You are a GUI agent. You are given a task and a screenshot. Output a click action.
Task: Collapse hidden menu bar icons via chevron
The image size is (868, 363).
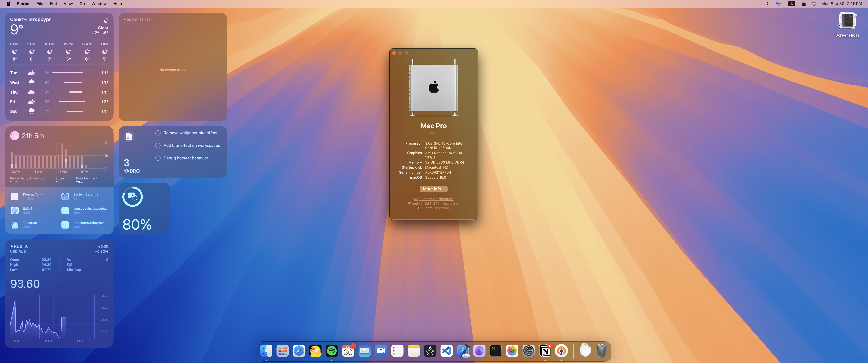(x=767, y=4)
